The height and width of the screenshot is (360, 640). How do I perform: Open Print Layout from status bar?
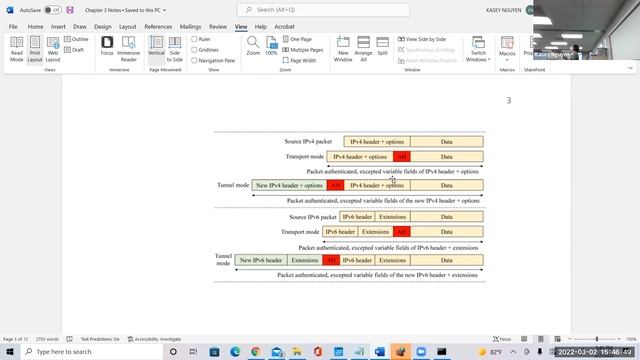(540, 339)
